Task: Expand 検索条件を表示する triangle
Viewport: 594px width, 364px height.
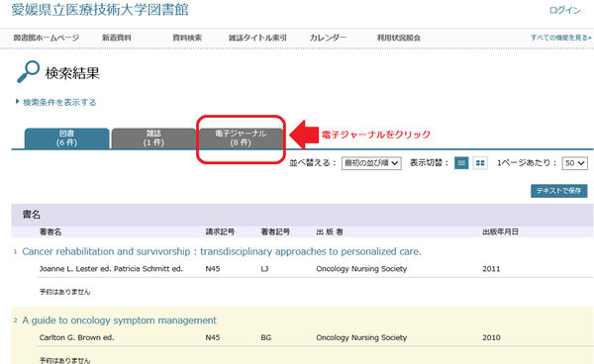Action: tap(17, 102)
